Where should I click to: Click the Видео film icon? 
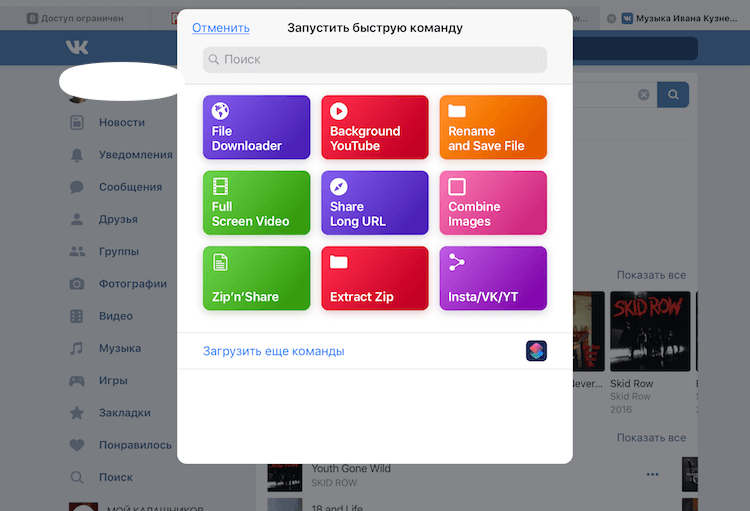click(77, 316)
